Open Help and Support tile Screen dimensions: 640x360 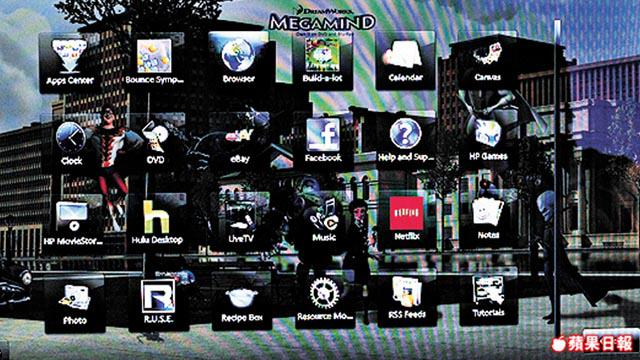click(406, 140)
